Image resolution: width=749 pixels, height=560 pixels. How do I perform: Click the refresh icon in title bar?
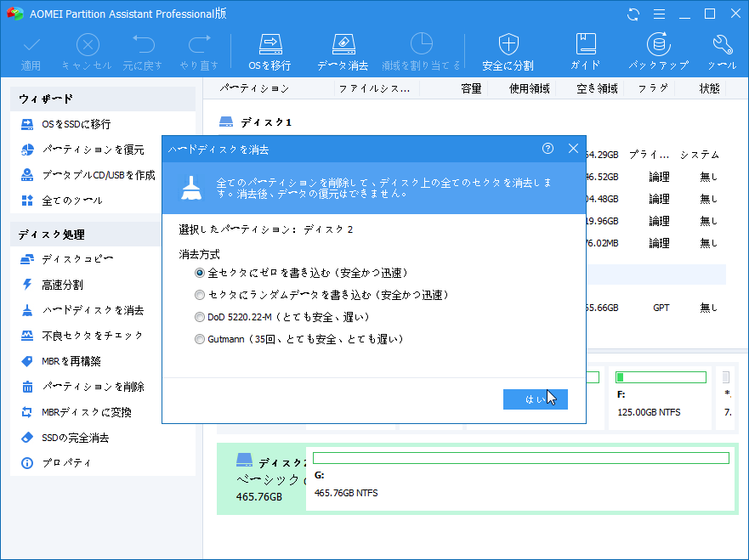tap(633, 14)
